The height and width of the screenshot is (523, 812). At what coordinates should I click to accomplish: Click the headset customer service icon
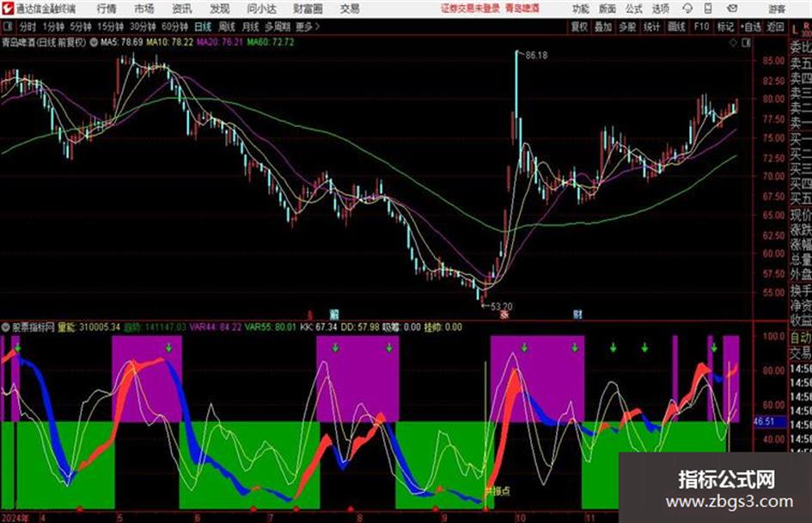(687, 9)
